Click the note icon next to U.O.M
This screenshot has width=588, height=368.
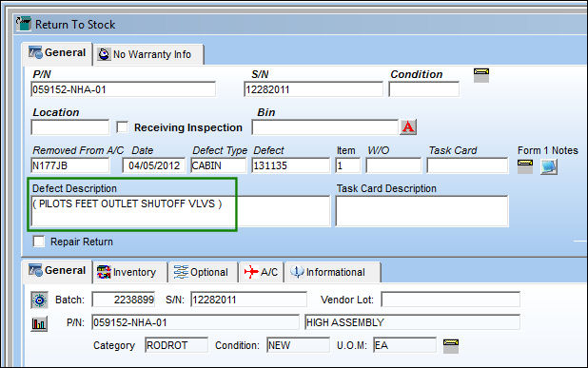coord(451,345)
